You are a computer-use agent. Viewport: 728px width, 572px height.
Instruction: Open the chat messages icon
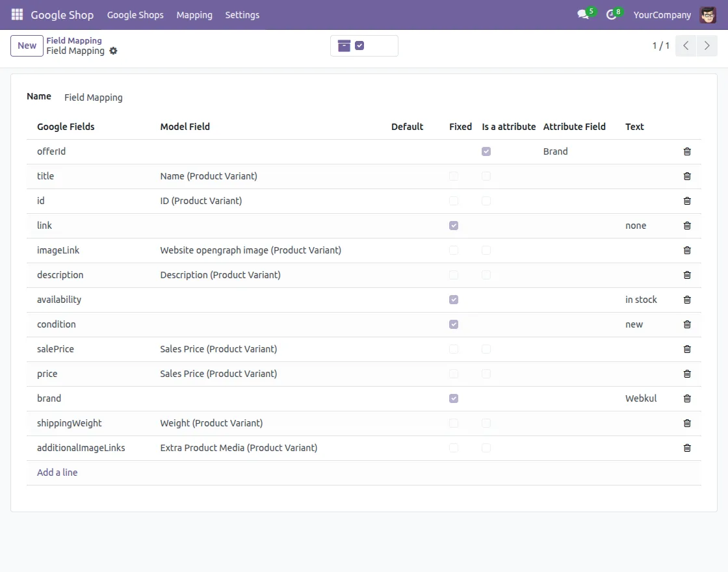583,14
